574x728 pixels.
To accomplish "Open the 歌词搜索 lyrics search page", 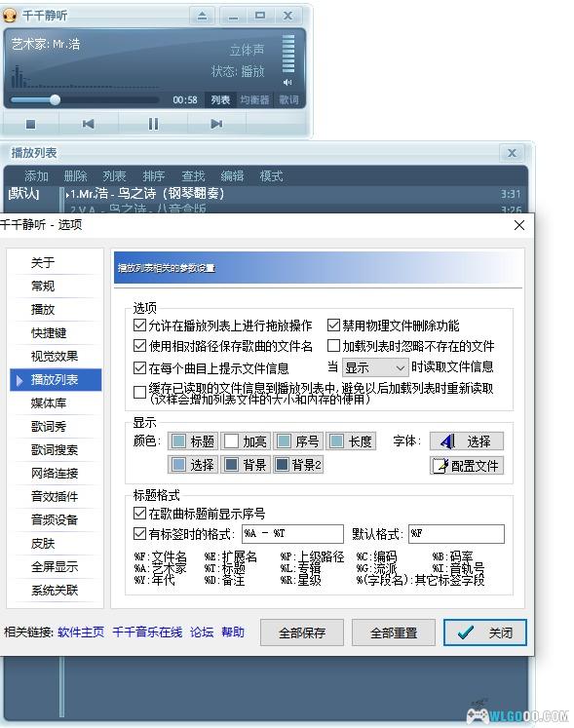I will (55, 450).
